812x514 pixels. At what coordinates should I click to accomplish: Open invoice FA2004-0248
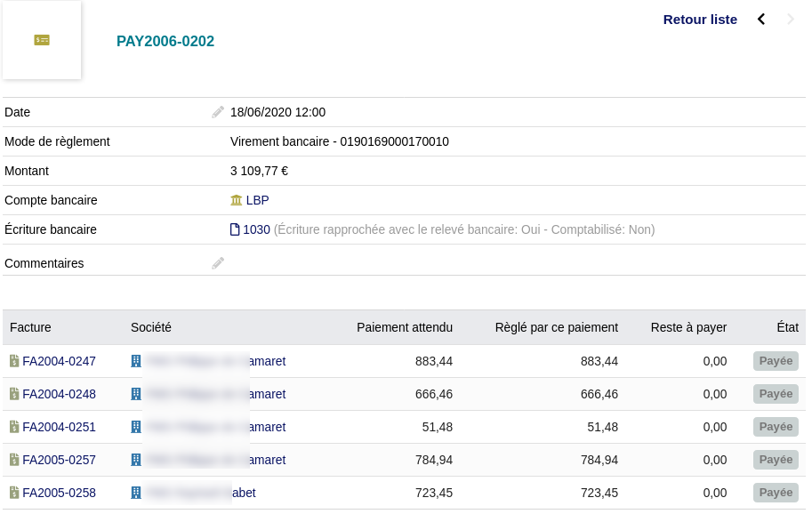point(59,394)
